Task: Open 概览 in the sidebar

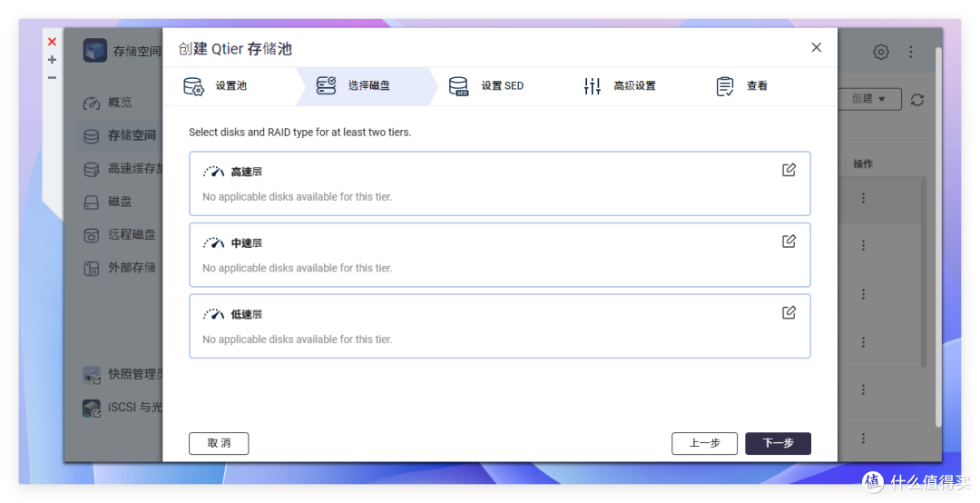Action: click(120, 103)
